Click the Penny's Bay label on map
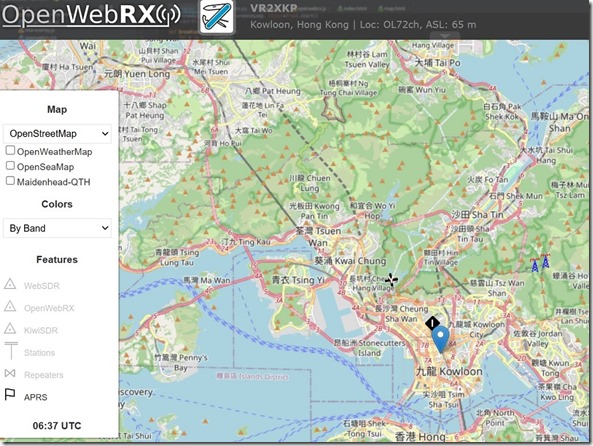Image resolution: width=593 pixels, height=446 pixels. [181, 362]
